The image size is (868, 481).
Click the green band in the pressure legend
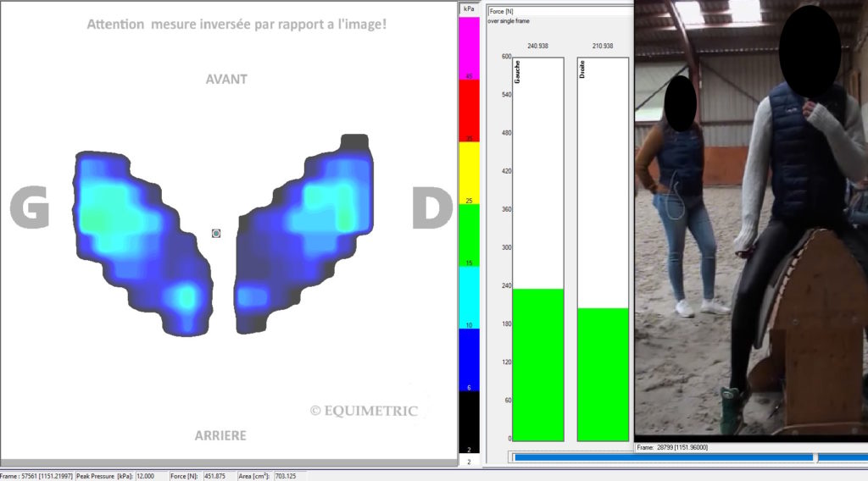tap(470, 235)
